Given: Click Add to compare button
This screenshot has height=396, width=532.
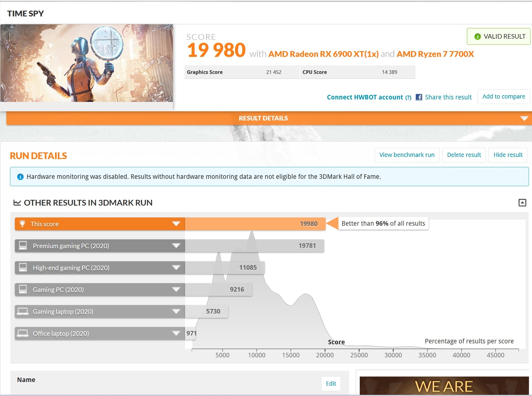Looking at the screenshot, I should (x=504, y=97).
